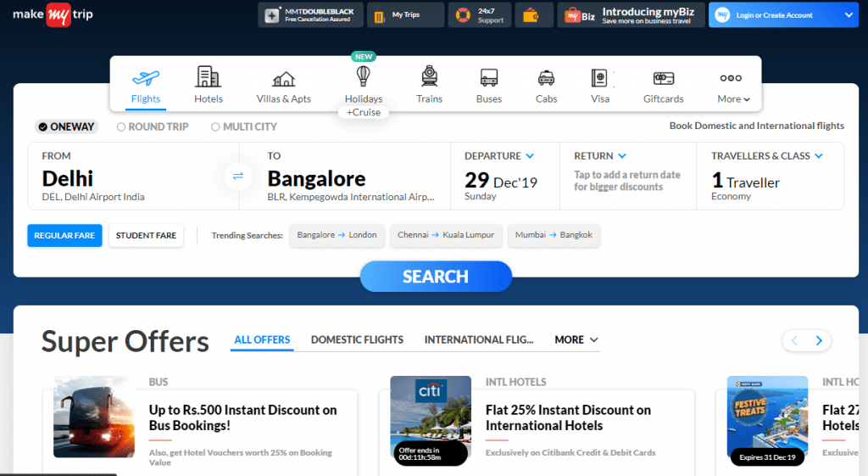Select the Hotels building icon
Viewport: 868px width, 476px height.
(209, 76)
